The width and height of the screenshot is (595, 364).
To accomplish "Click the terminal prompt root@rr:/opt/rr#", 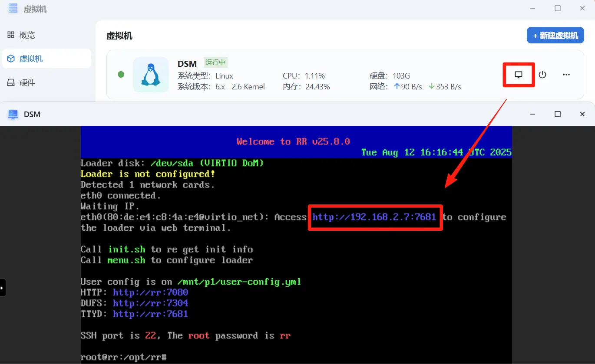I will (124, 357).
